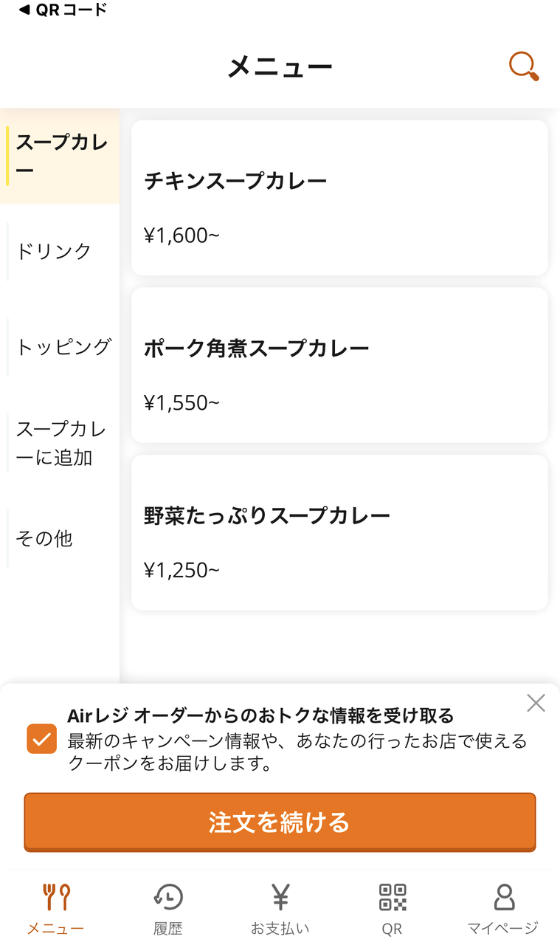Tap the yen お支払い payment icon

point(280,897)
